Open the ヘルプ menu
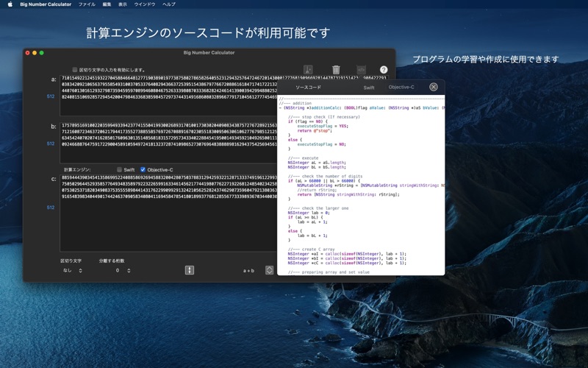This screenshot has width=588, height=368. pyautogui.click(x=169, y=4)
